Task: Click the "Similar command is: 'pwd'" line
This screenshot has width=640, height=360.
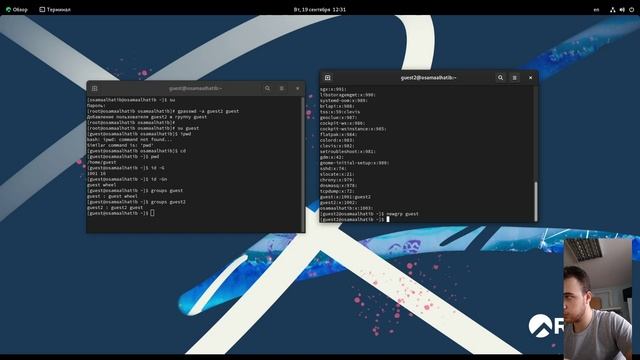Action: (x=120, y=145)
